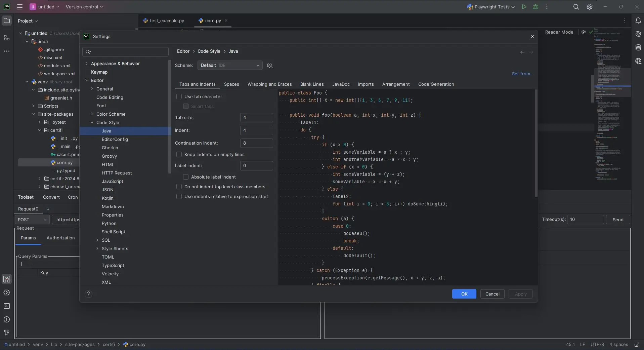The image size is (644, 350).
Task: Open IDE settings gear in title bar
Action: pos(590,7)
